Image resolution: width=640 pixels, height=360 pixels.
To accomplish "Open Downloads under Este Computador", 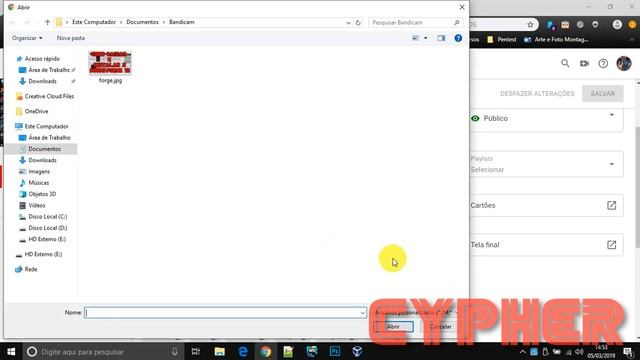I will pos(42,160).
